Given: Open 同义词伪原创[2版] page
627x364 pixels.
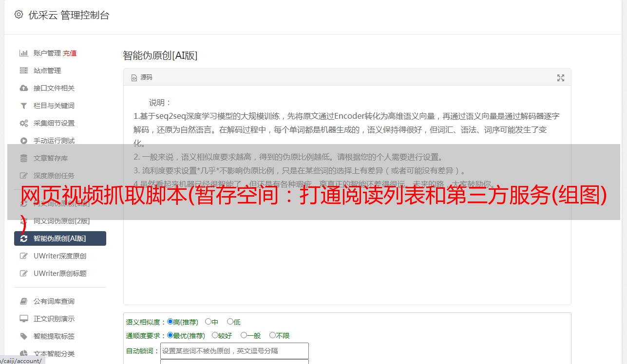Looking at the screenshot, I should pyautogui.click(x=62, y=221).
